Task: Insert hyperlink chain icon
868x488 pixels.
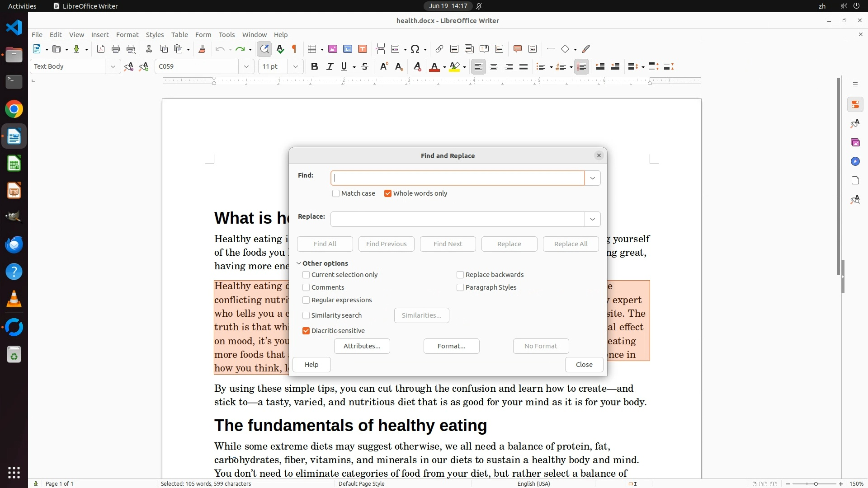Action: (439, 49)
